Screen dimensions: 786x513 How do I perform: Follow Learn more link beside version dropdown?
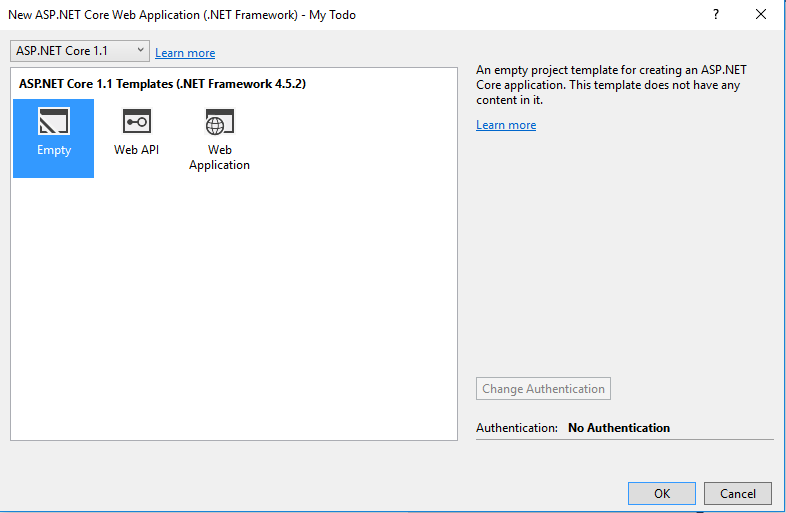(185, 53)
